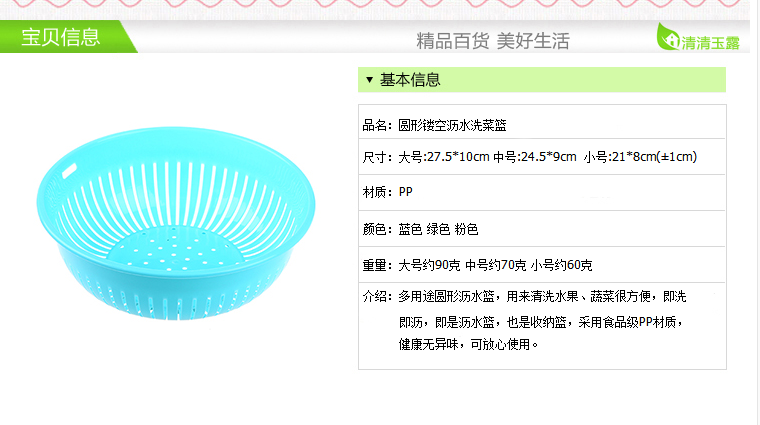Choose the 绿色 color option text
This screenshot has width=760, height=425.
click(439, 229)
